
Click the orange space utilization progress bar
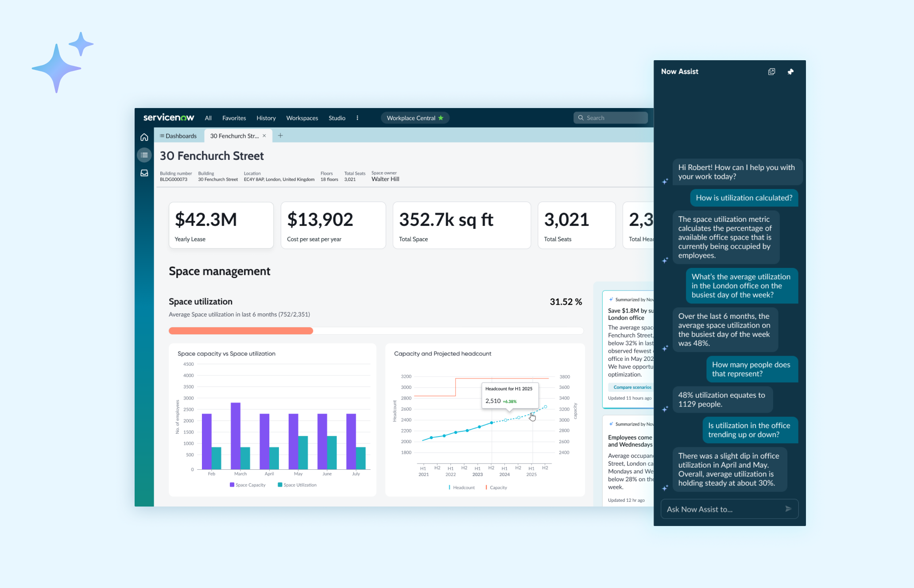click(x=240, y=330)
